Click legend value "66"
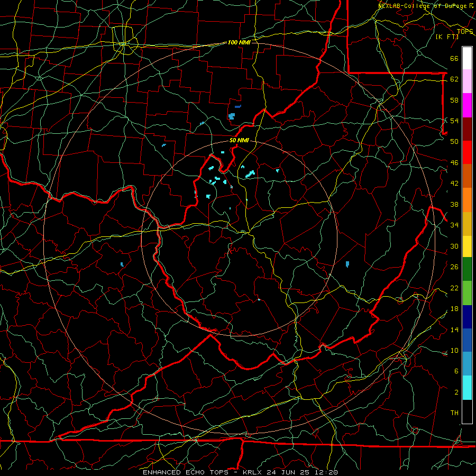The width and height of the screenshot is (476, 476). pyautogui.click(x=454, y=58)
